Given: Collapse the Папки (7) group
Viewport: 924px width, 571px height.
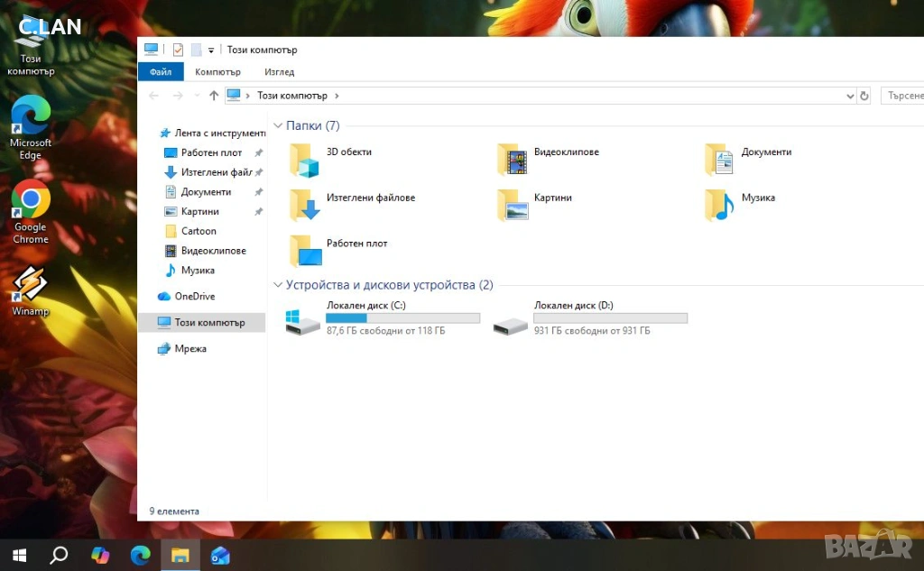Looking at the screenshot, I should pyautogui.click(x=278, y=126).
